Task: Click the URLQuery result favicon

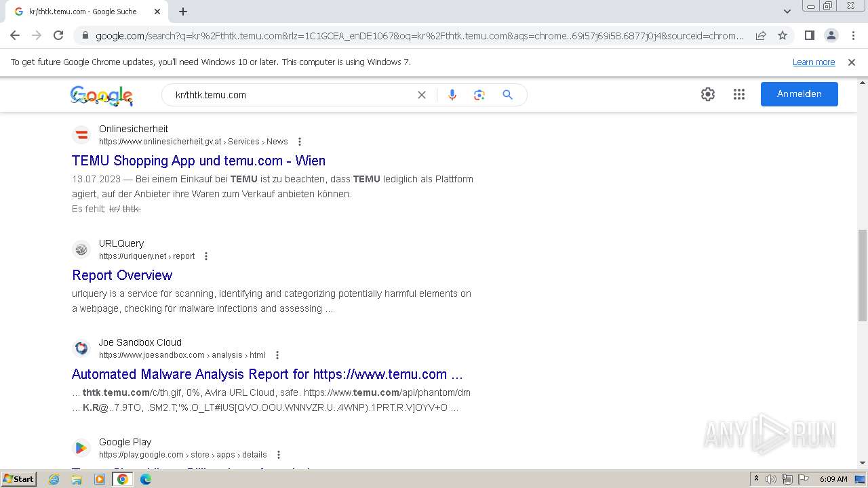Action: 81,249
